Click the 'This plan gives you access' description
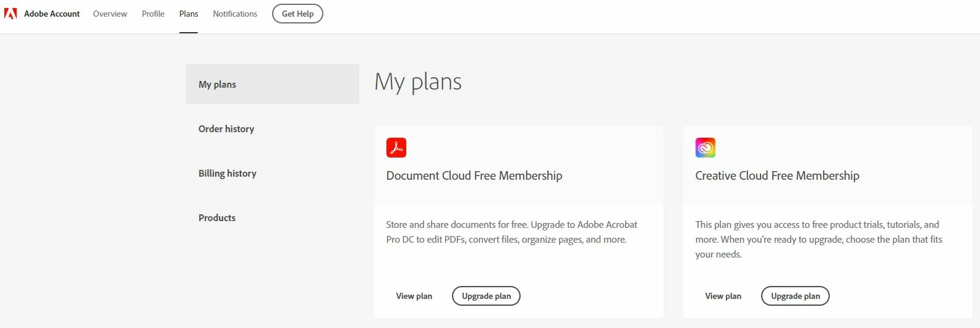The image size is (980, 328). [x=819, y=239]
